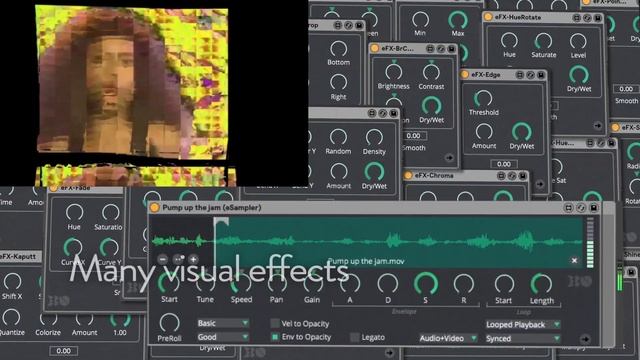Click save preset icon on eFX-BrC device
Image resolution: width=640 pixels, height=360 pixels.
click(x=451, y=49)
